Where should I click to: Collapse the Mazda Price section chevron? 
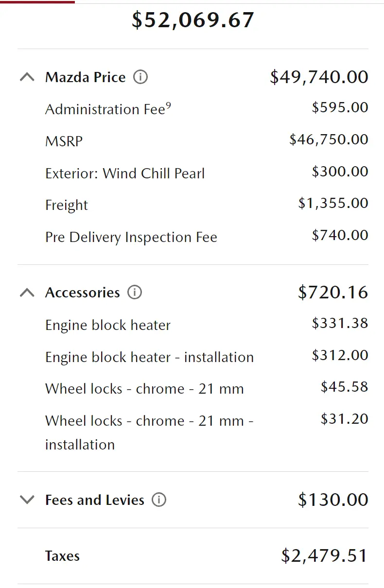click(x=27, y=77)
